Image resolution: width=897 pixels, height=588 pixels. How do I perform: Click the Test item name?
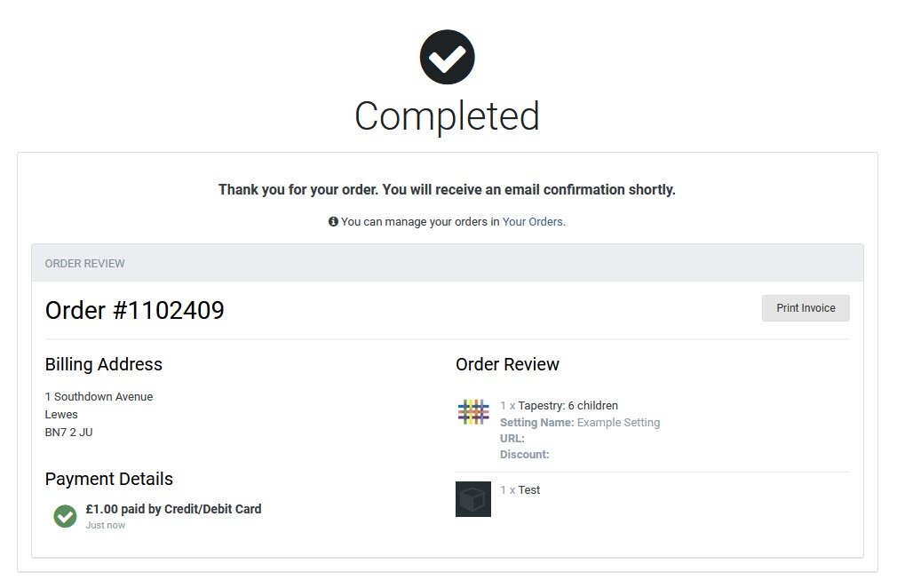(529, 490)
